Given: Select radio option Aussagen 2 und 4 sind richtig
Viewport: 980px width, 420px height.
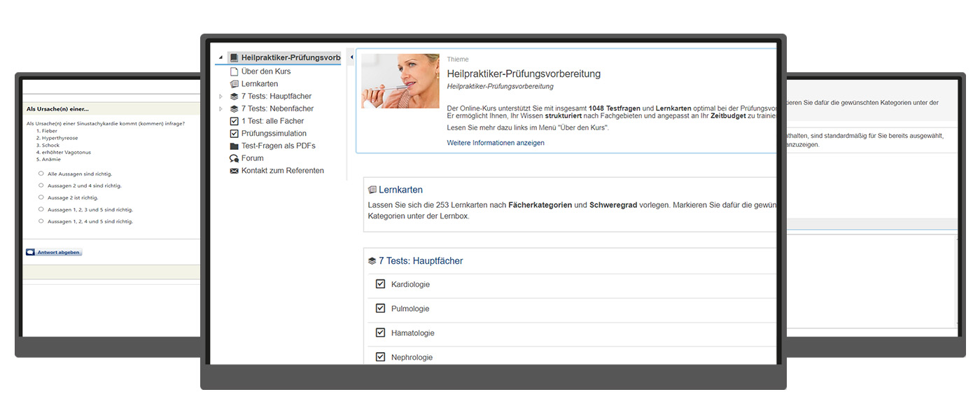Looking at the screenshot, I should (x=41, y=185).
